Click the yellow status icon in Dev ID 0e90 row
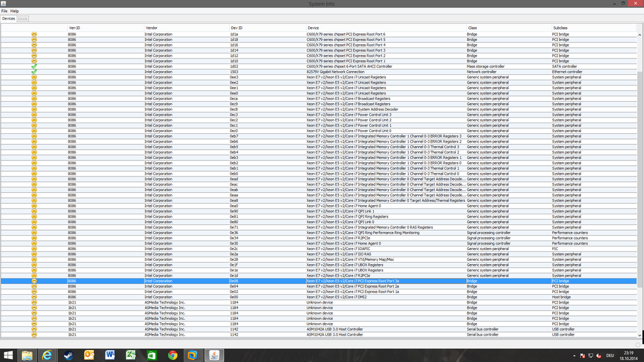This screenshot has width=644, height=362. 34,211
